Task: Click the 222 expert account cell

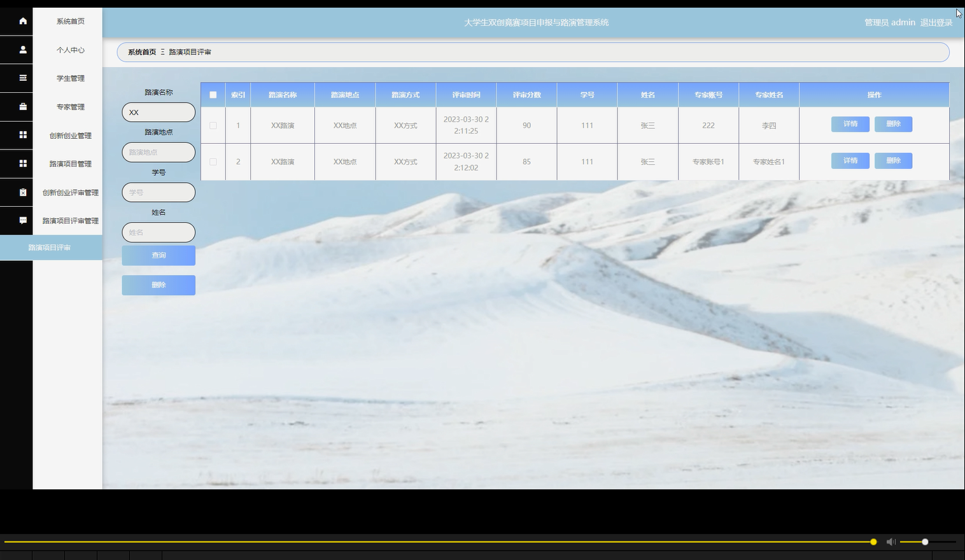Action: click(x=708, y=125)
